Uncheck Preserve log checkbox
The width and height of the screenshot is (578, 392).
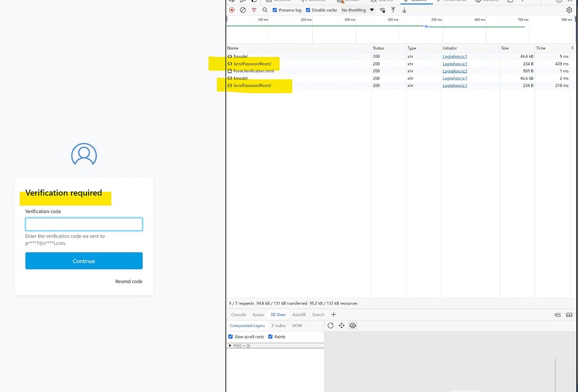tap(275, 10)
